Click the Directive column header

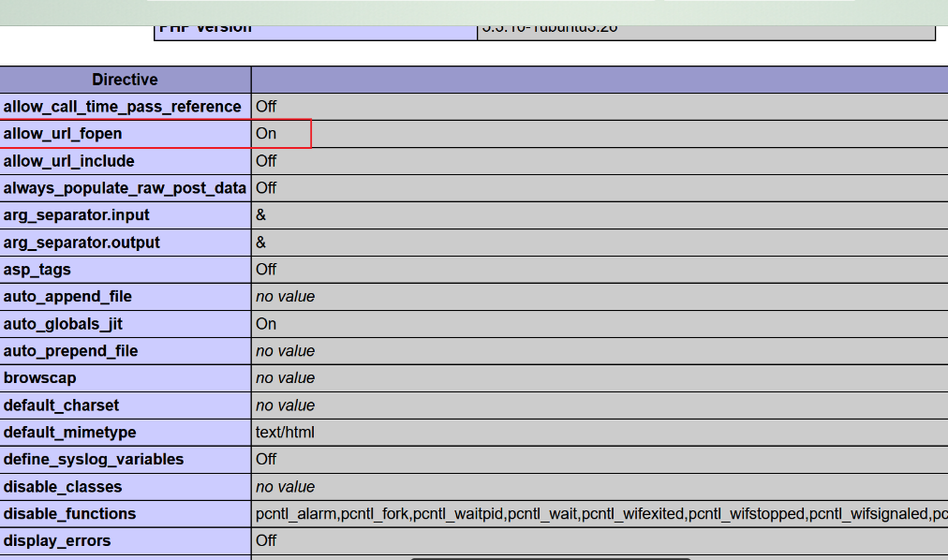point(125,80)
